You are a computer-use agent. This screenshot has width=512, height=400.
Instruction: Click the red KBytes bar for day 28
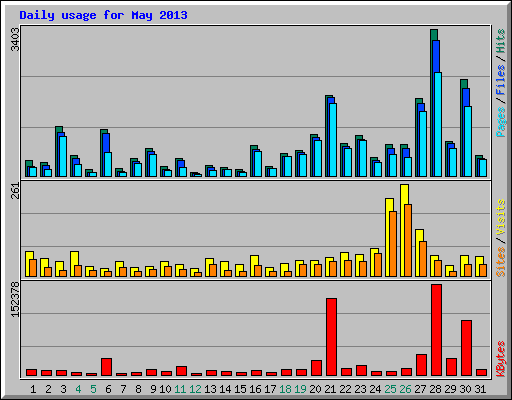coord(436,330)
